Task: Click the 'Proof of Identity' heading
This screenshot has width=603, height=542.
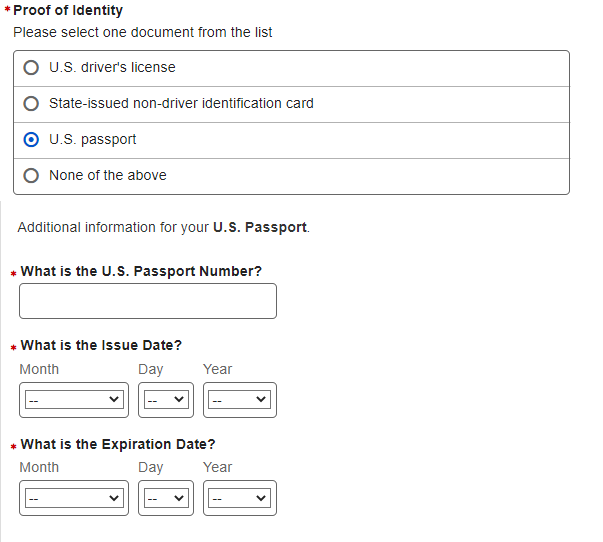Action: click(68, 11)
